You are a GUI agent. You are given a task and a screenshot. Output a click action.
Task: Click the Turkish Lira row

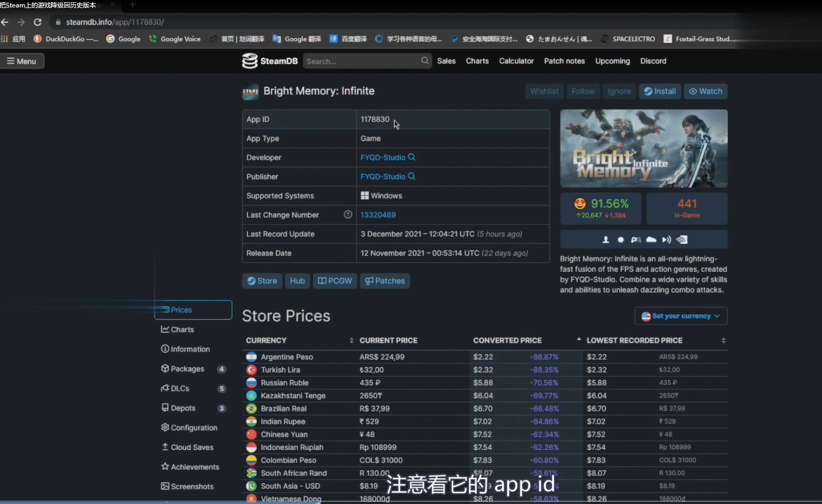coord(484,370)
